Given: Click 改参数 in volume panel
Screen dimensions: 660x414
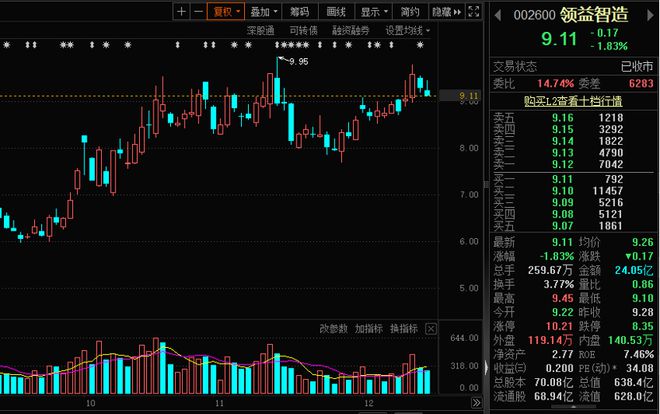Looking at the screenshot, I should pos(333,329).
